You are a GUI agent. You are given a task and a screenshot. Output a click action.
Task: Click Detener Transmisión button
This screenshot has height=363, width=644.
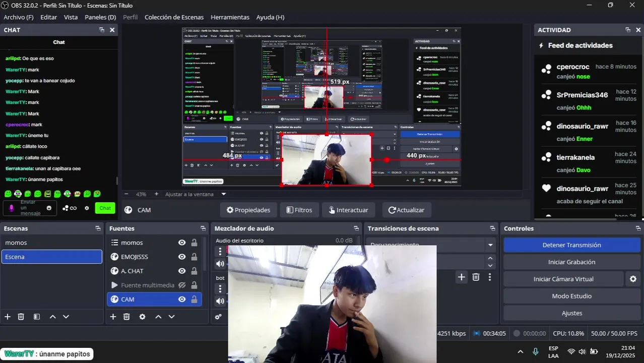point(571,245)
